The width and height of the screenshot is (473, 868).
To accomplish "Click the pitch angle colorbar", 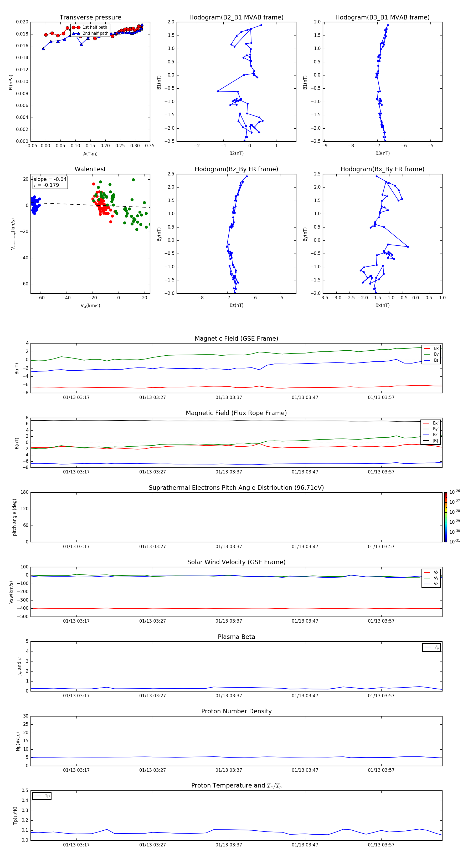I will [446, 517].
